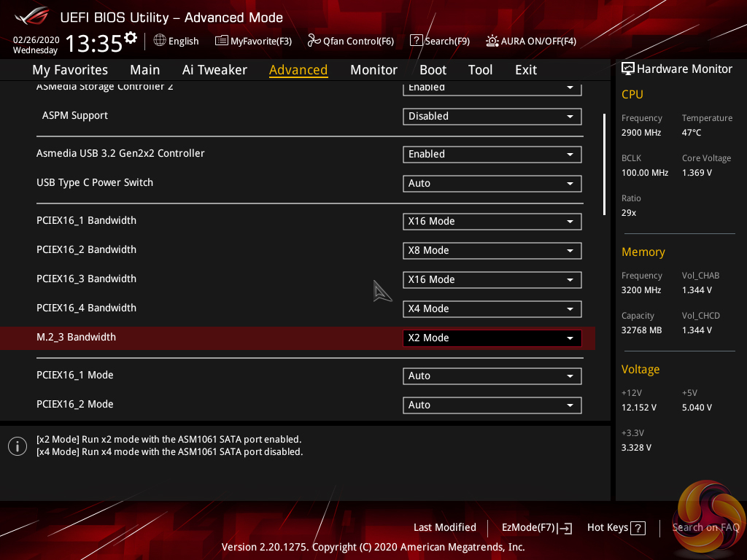Click the info icon in the help panel
747x560 pixels.
(x=18, y=446)
